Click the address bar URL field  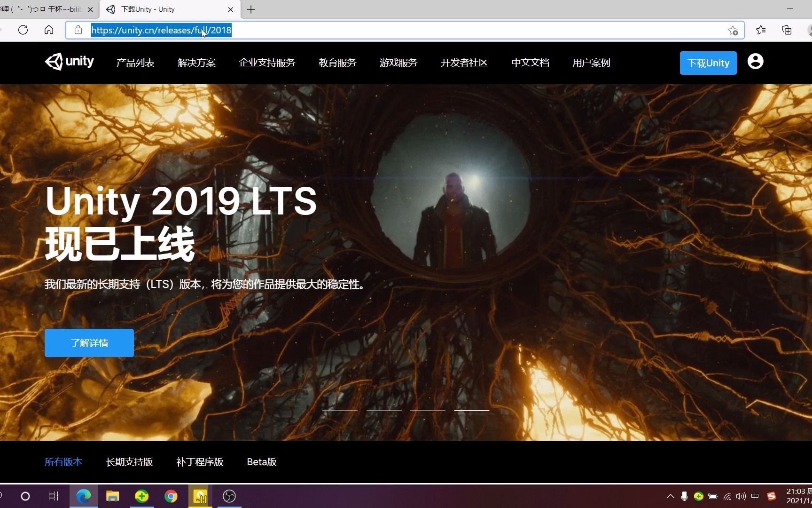(x=404, y=30)
